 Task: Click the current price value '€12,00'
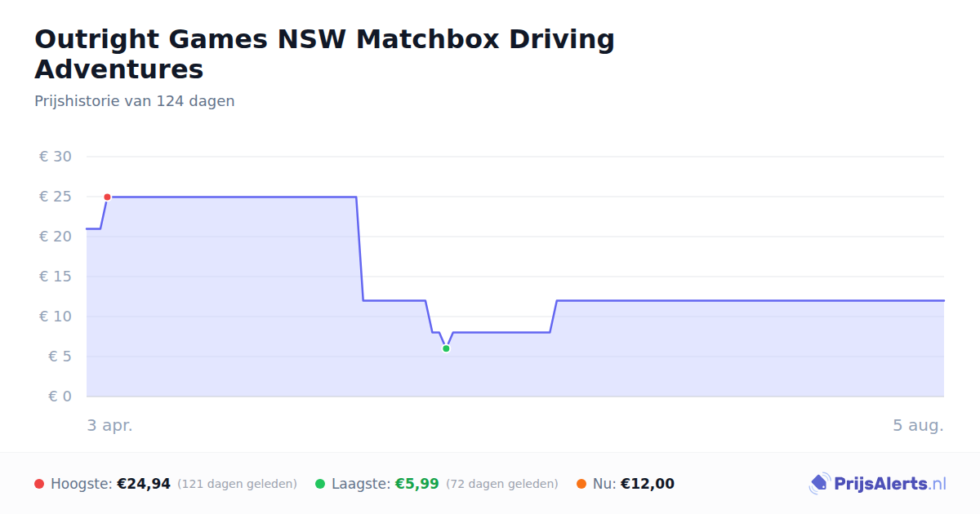pyautogui.click(x=648, y=484)
